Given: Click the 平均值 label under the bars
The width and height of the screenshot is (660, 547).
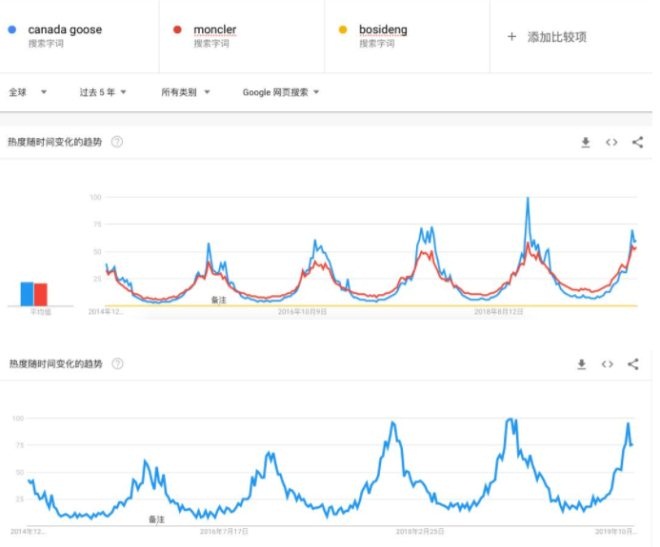Looking at the screenshot, I should click(x=40, y=312).
